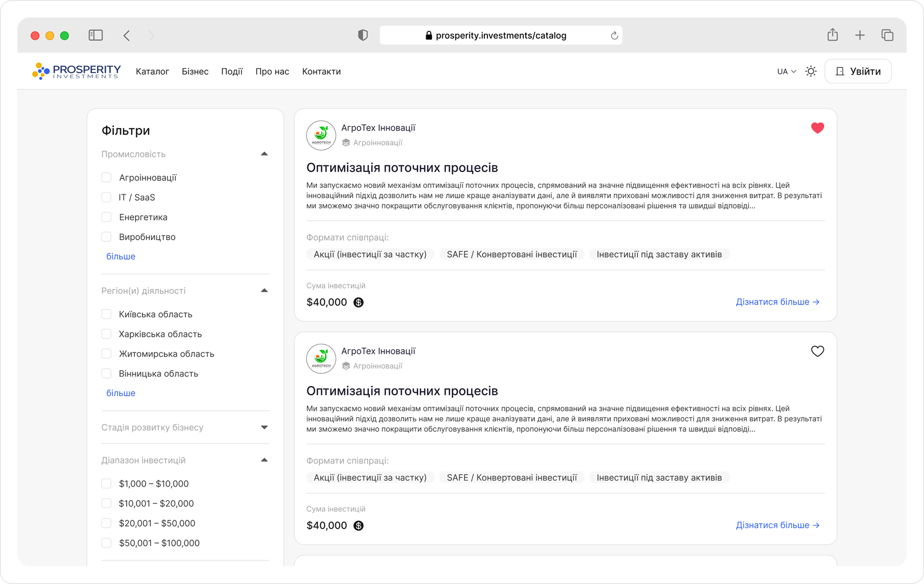
Task: Collapse the Промисловість filter section
Action: [x=264, y=154]
